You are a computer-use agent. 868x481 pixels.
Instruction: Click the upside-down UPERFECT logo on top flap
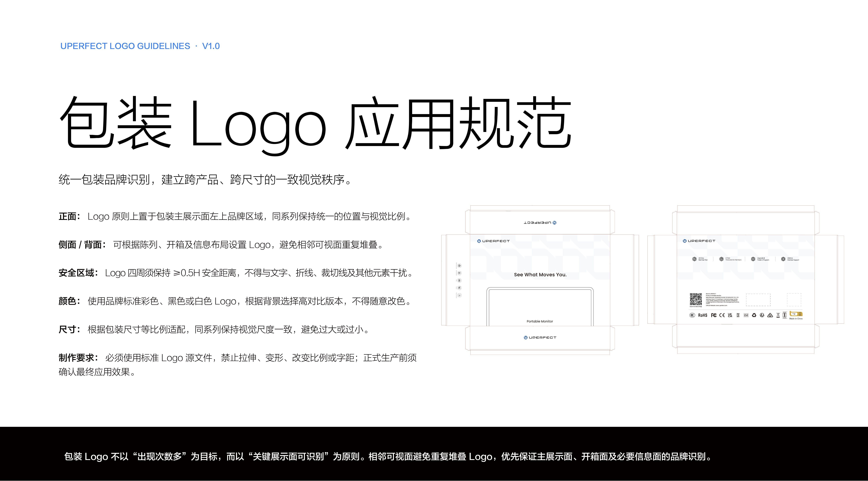(x=540, y=223)
